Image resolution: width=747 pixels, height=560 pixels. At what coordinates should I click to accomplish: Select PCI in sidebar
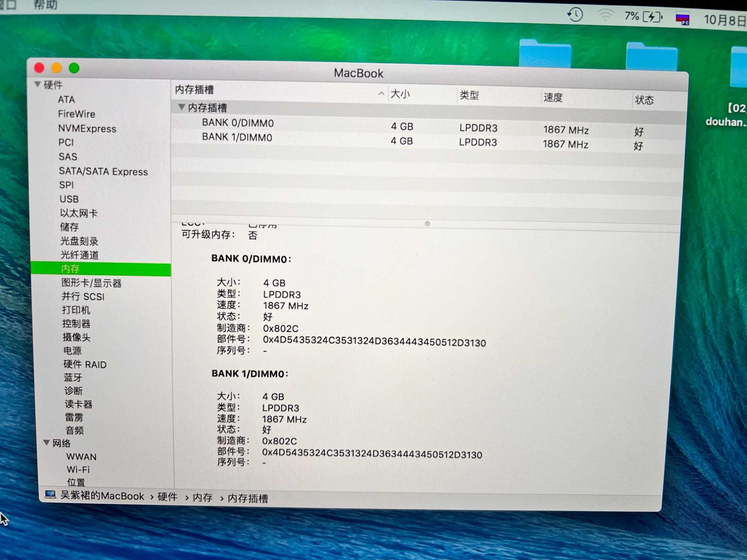click(x=66, y=143)
